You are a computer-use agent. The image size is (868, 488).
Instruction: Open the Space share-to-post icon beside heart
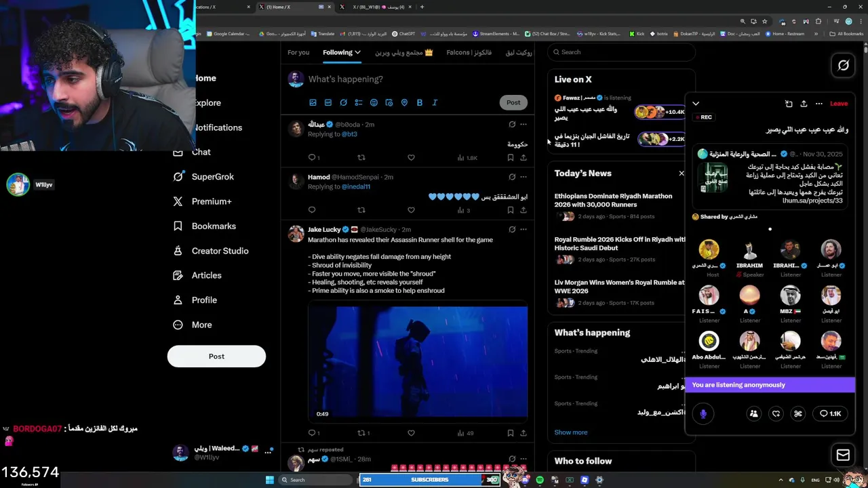pos(798,413)
